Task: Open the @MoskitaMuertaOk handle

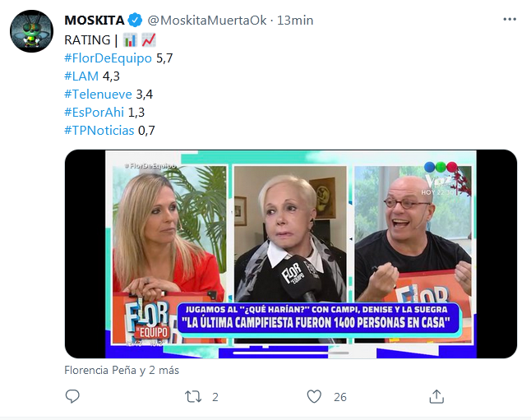Action: (207, 21)
